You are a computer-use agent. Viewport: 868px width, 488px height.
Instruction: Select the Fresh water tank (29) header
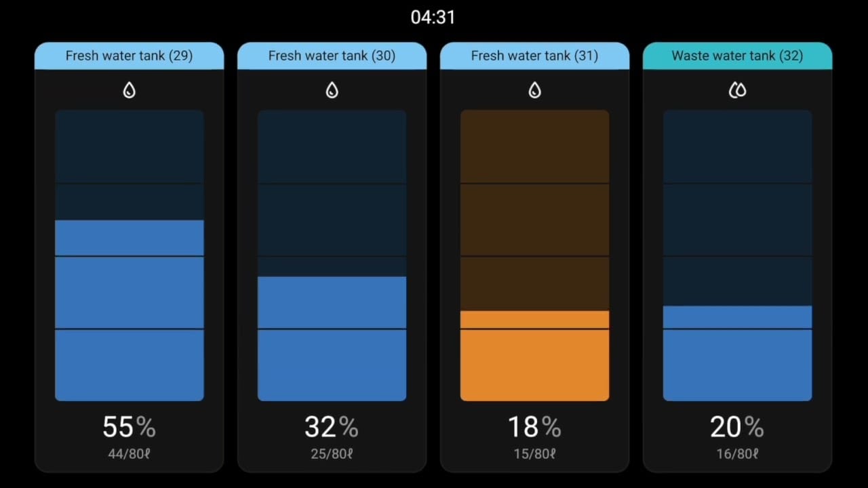click(129, 56)
